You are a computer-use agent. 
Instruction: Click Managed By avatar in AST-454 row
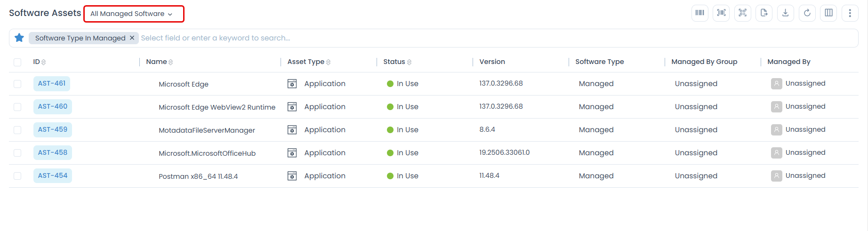(x=776, y=176)
